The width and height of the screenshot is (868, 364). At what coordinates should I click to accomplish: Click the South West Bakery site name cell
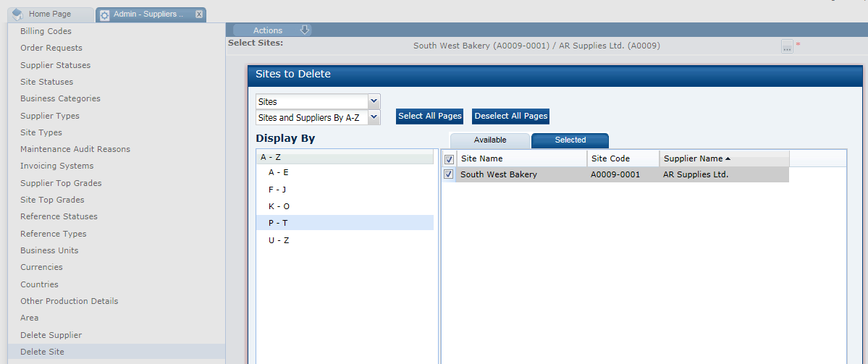(522, 175)
